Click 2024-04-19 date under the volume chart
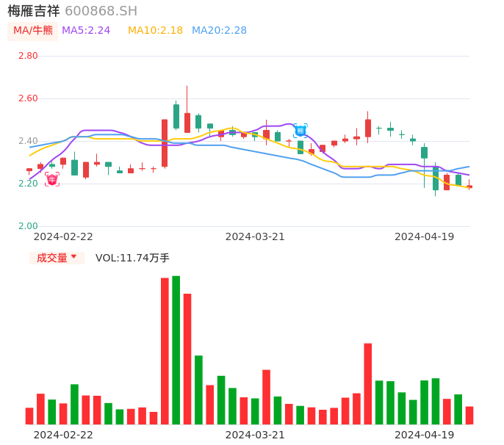 click(425, 435)
